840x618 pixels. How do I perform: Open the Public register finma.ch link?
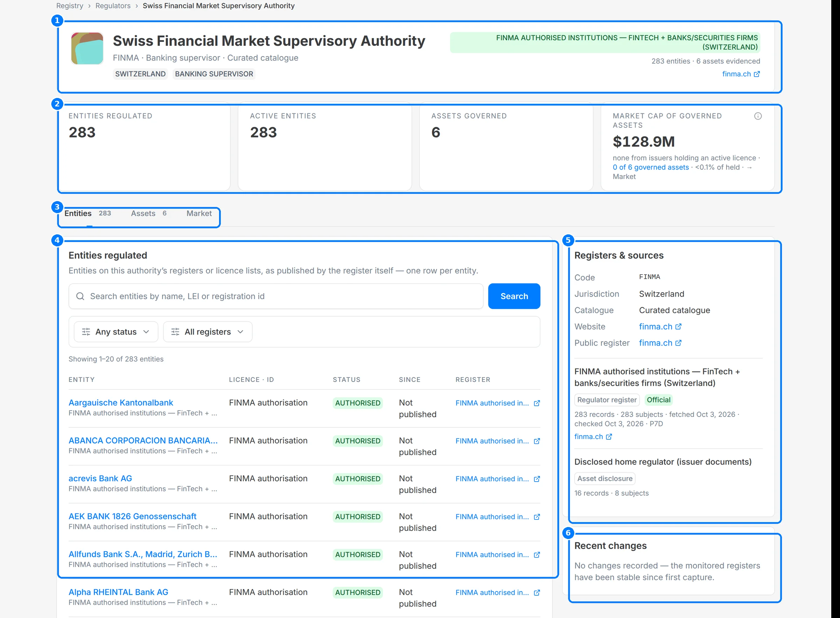click(660, 343)
